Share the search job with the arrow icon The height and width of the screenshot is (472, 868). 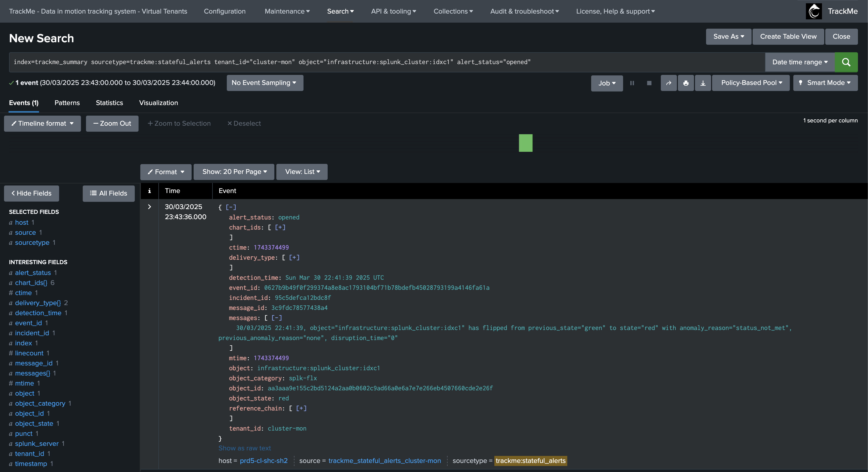pos(669,83)
